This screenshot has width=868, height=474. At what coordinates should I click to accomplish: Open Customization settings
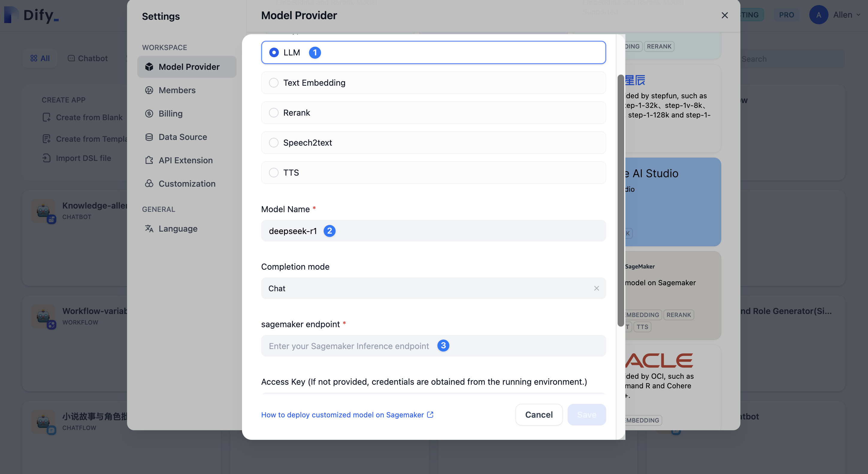click(187, 184)
